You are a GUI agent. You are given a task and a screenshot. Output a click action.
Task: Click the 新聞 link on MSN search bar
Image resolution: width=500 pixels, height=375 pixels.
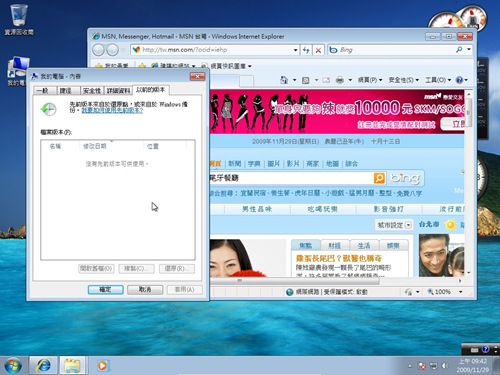tap(234, 164)
